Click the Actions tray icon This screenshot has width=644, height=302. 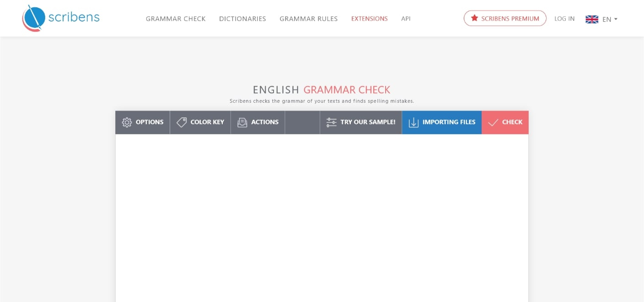tap(242, 122)
